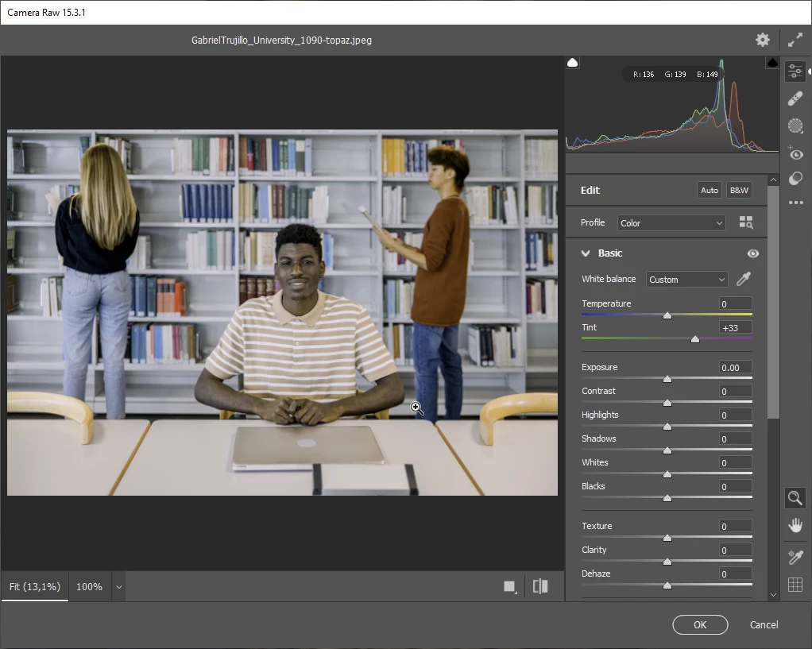
Task: Toggle Basic panel visibility eye
Action: [753, 253]
